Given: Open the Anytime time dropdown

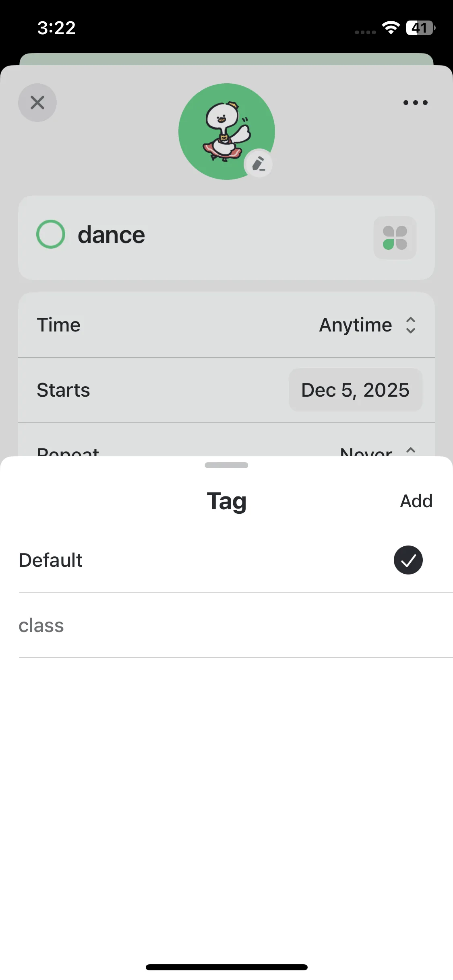Looking at the screenshot, I should click(x=356, y=325).
